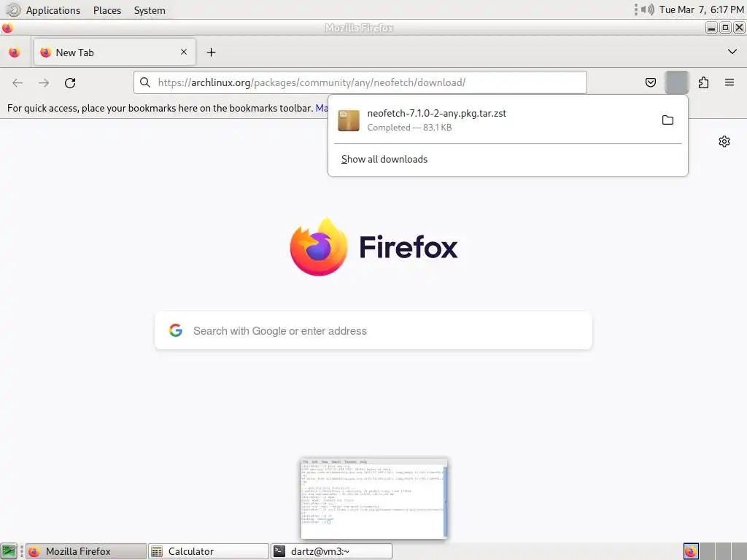Click the show desktop icon in taskbar
This screenshot has height=560, width=747.
coord(9,551)
